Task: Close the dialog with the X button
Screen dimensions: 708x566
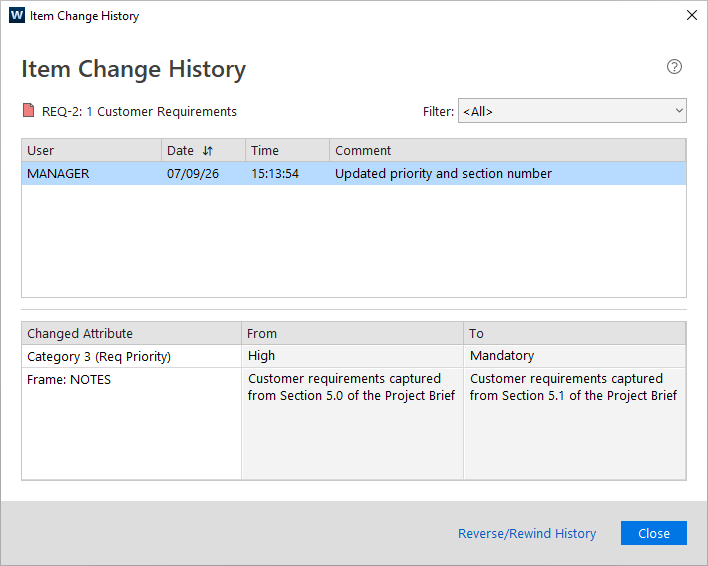Action: point(691,15)
